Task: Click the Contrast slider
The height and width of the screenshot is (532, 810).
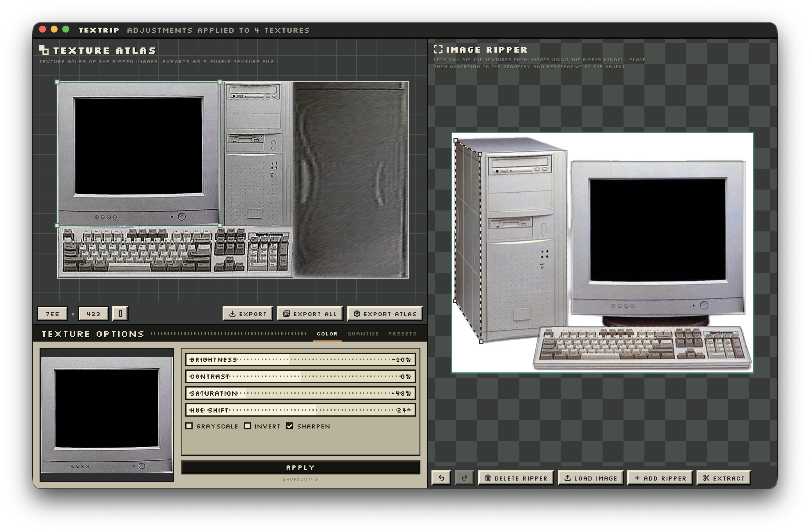Action: click(x=300, y=376)
